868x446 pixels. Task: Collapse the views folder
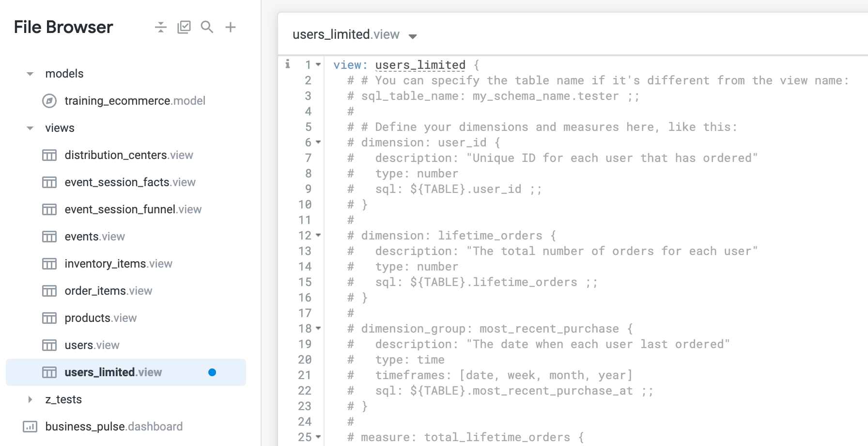30,128
